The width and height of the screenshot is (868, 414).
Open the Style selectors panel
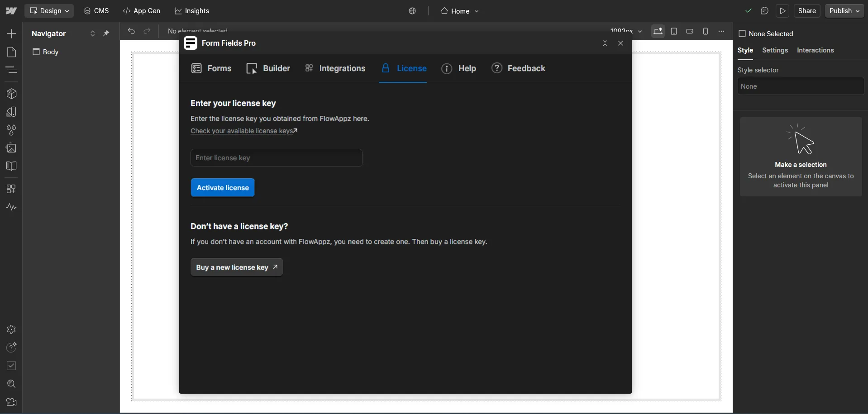11,112
